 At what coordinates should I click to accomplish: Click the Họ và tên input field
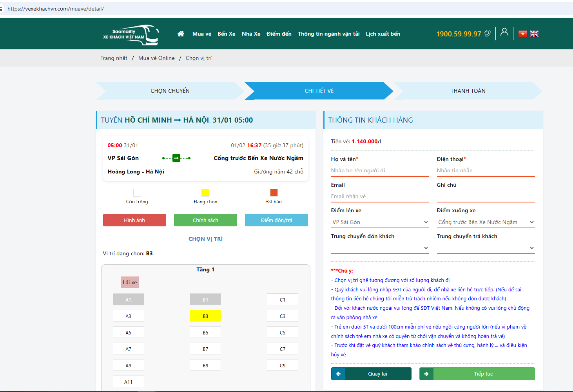[x=380, y=170]
